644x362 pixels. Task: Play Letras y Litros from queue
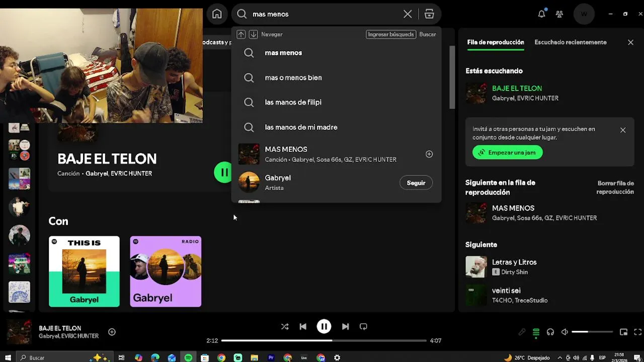tap(549, 266)
